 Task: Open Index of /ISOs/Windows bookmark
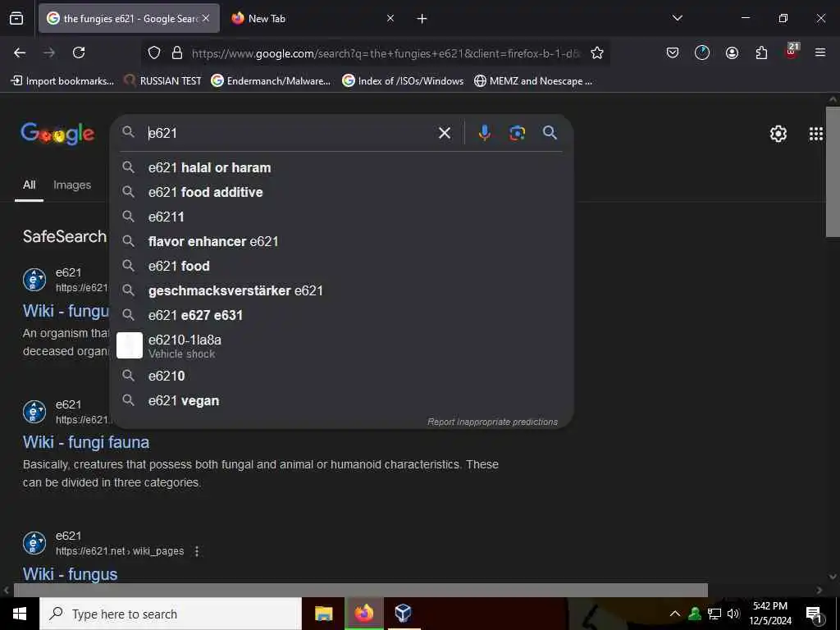(x=403, y=81)
